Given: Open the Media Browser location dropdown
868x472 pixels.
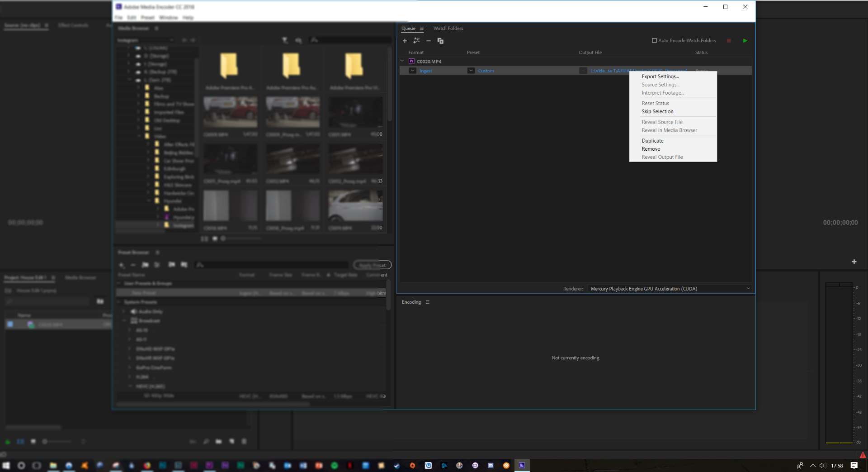Looking at the screenshot, I should (x=146, y=40).
